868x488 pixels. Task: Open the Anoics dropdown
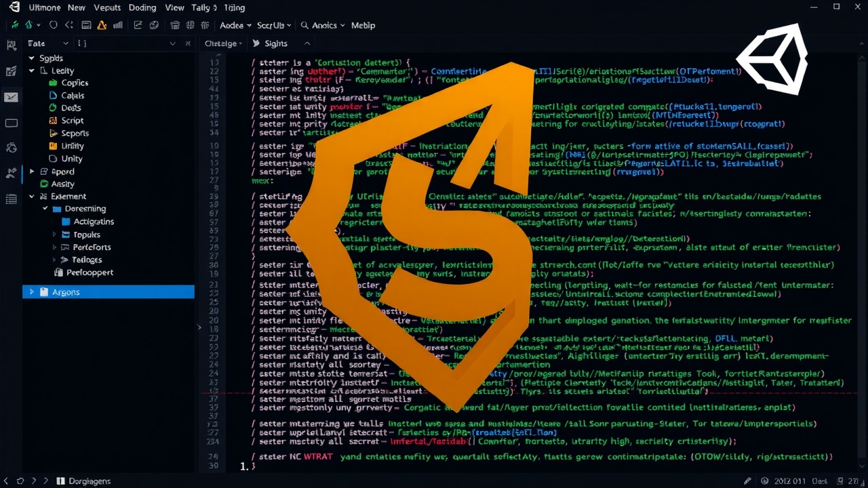(328, 25)
